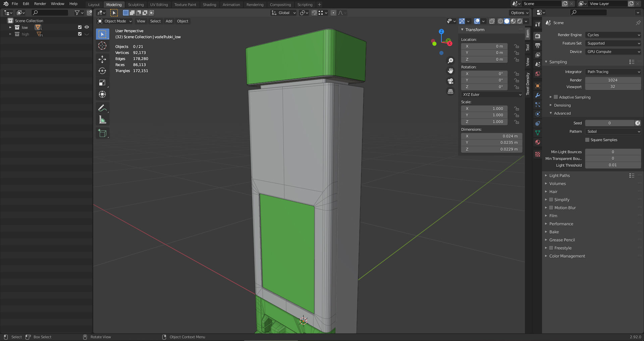
Task: Open the Device dropdown (GPU Compute)
Action: tap(613, 52)
